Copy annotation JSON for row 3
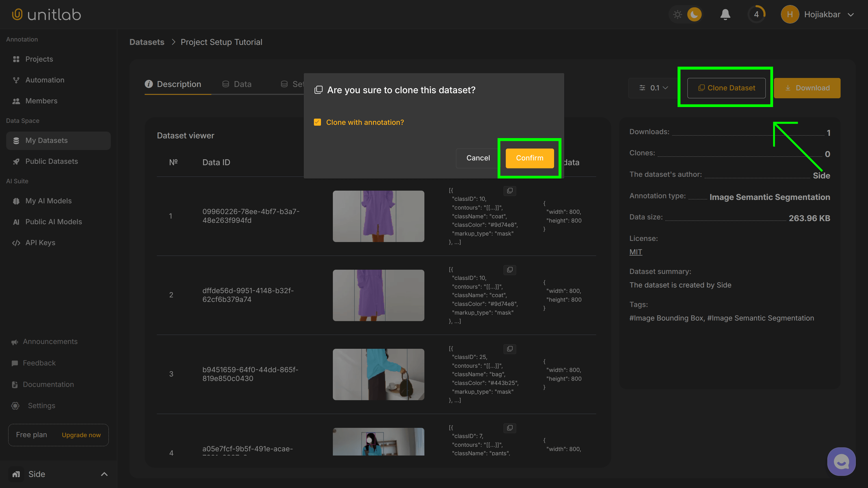 point(509,349)
